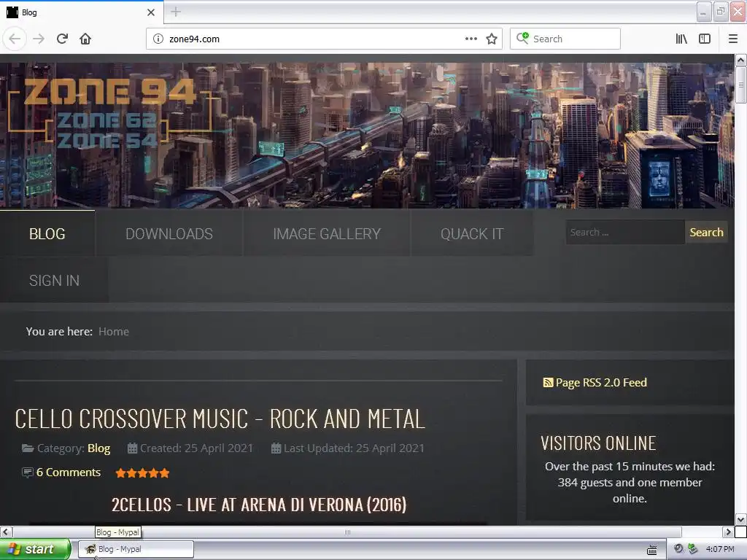Toggle the sidebar view icon
Image resolution: width=747 pixels, height=560 pixels.
pyautogui.click(x=705, y=39)
